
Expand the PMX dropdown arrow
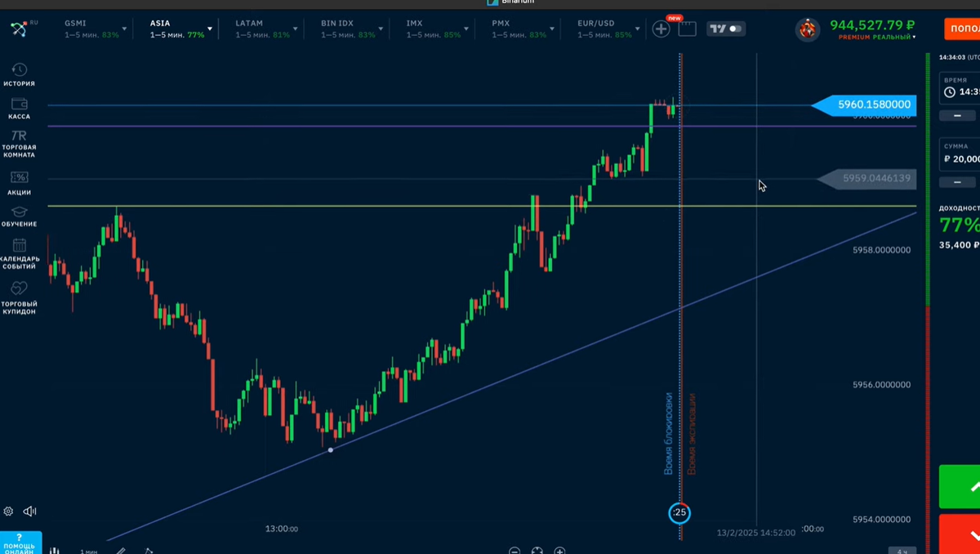(553, 29)
